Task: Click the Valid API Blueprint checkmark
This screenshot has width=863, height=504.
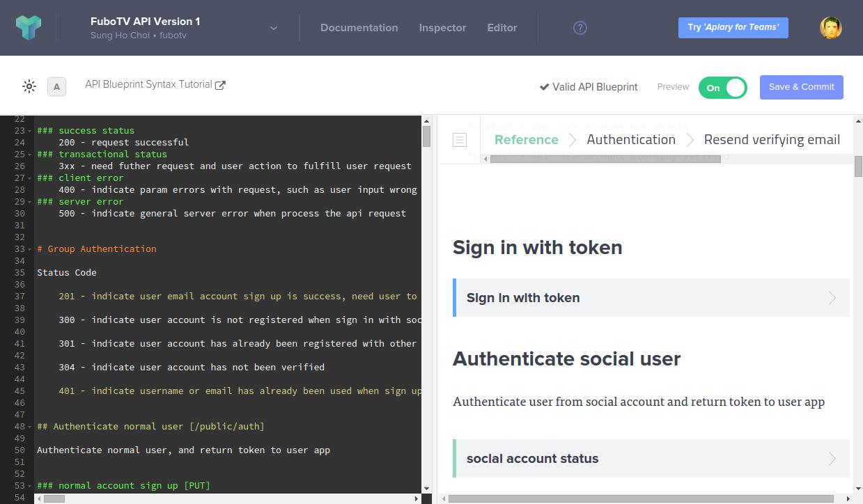Action: (544, 87)
